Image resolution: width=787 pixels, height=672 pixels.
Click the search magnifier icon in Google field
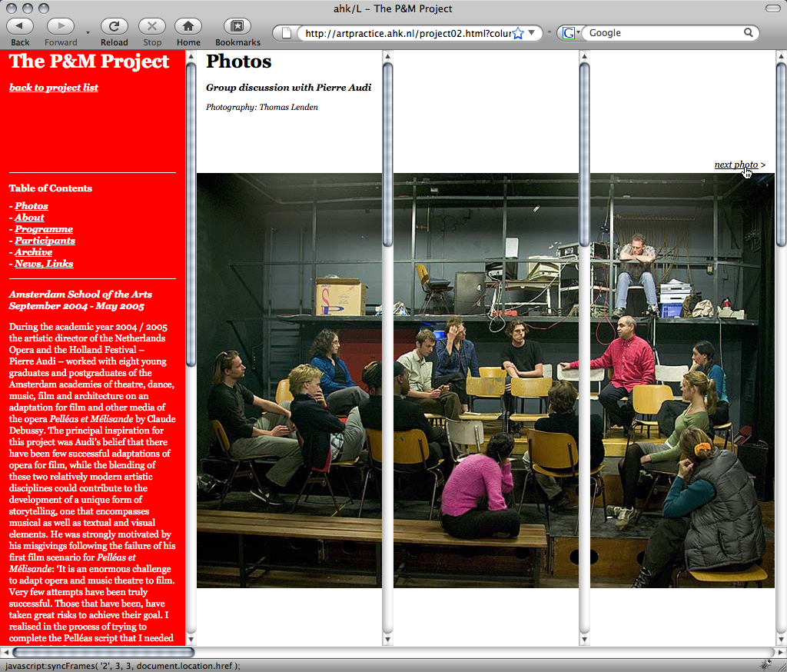[x=749, y=33]
